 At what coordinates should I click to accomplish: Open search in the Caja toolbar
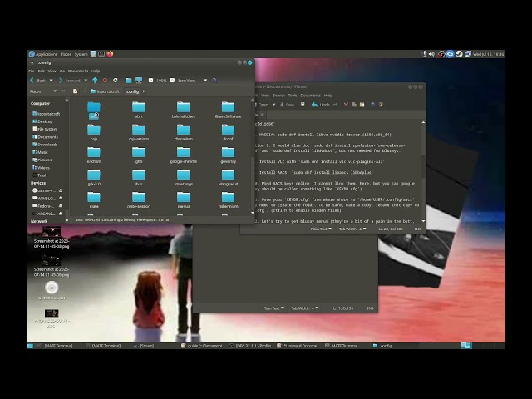(214, 81)
